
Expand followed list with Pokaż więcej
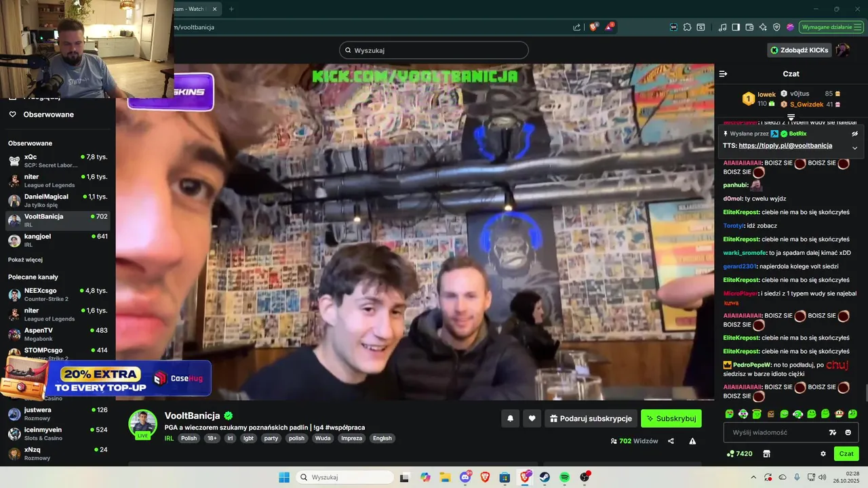pos(25,260)
